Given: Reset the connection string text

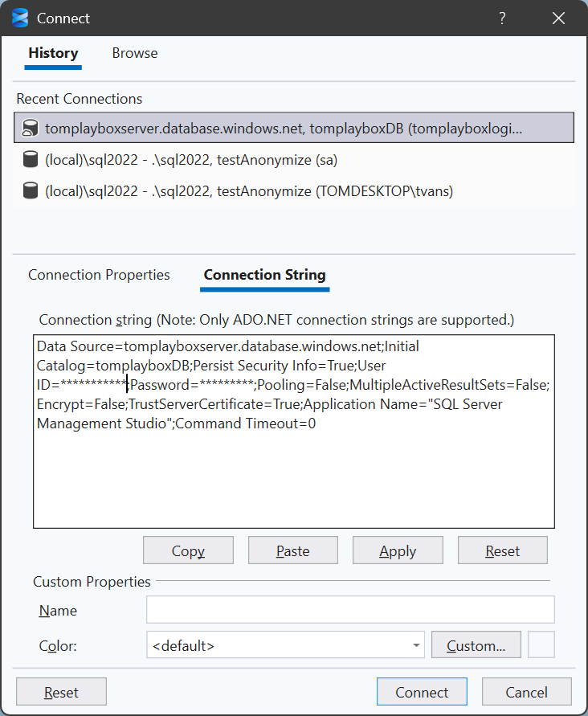Looking at the screenshot, I should tap(502, 550).
